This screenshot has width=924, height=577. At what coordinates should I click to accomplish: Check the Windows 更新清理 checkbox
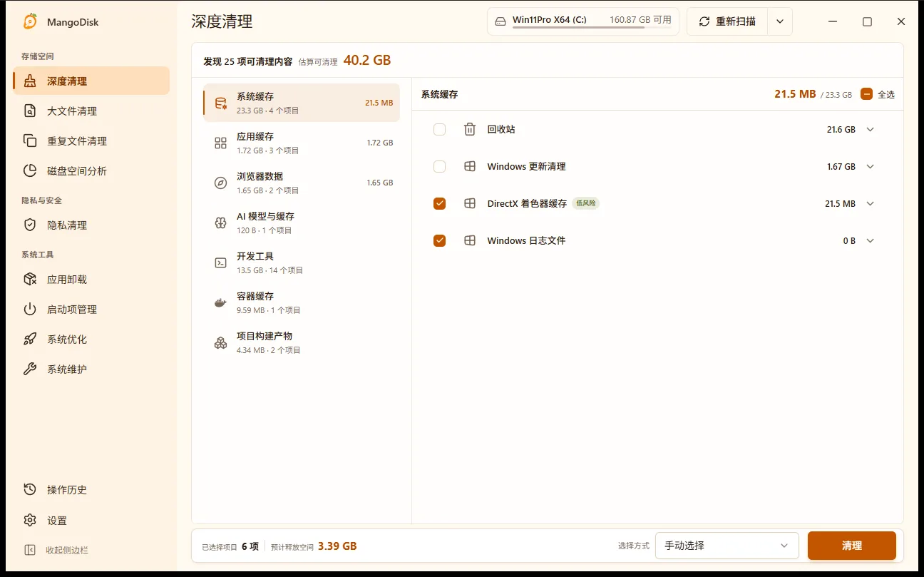[x=439, y=167]
